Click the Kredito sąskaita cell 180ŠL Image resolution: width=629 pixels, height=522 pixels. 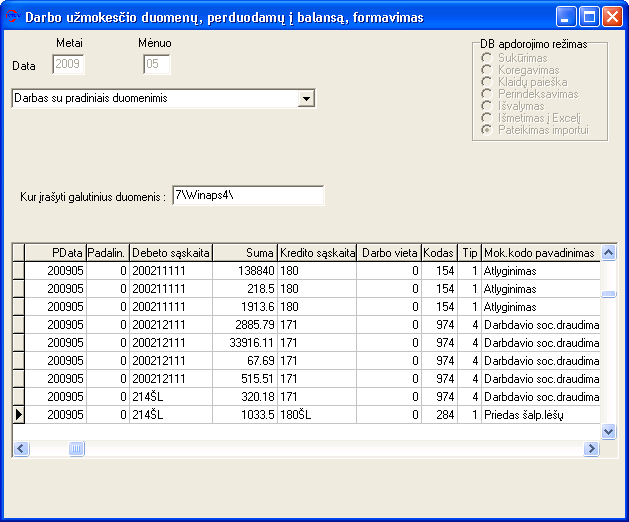(317, 414)
